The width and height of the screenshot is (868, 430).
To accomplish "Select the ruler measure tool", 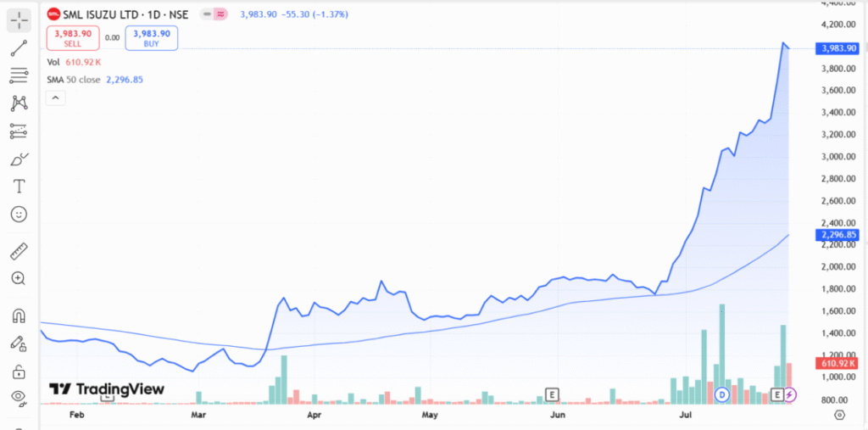I will point(19,252).
